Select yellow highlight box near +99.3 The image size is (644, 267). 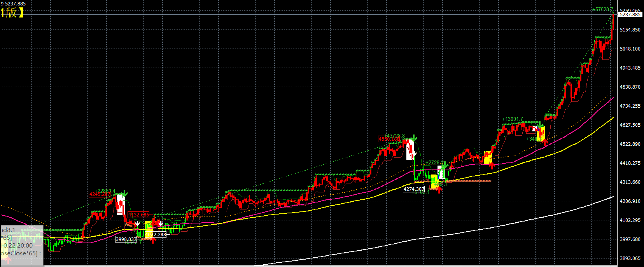click(435, 182)
